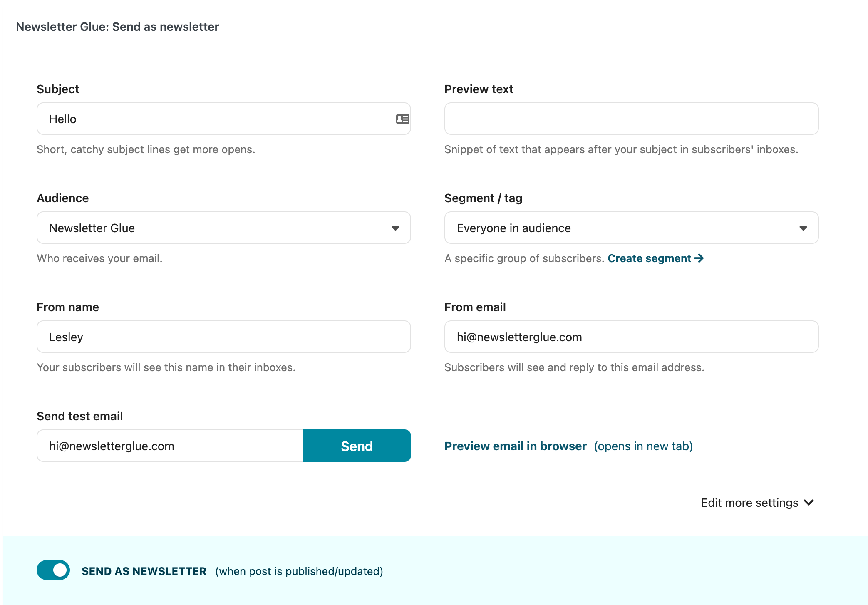Click the Audience dropdown caret arrow
Screen dimensions: 868x605
pyautogui.click(x=395, y=228)
